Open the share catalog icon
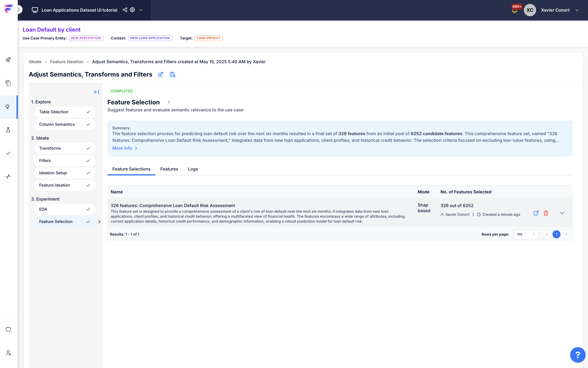The image size is (588, 368). [125, 10]
